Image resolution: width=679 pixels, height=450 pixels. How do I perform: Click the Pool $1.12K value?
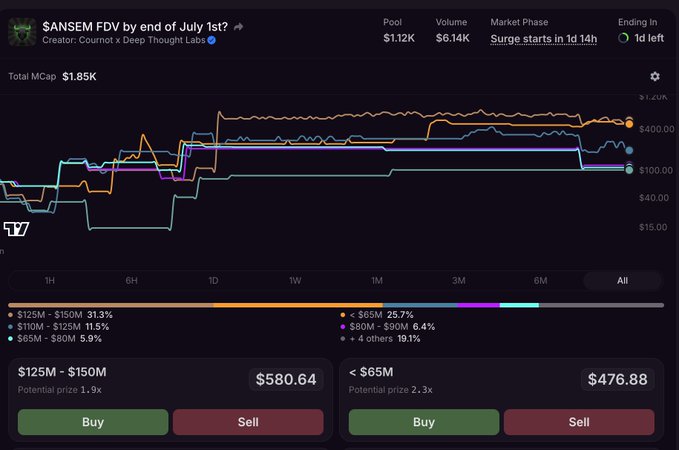tap(399, 38)
